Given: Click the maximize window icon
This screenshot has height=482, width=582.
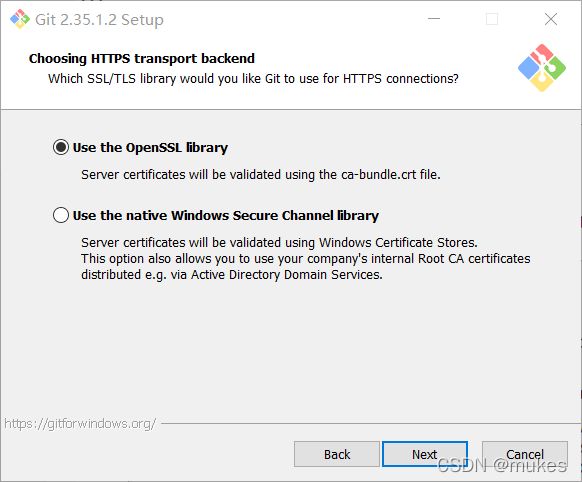Looking at the screenshot, I should (492, 19).
